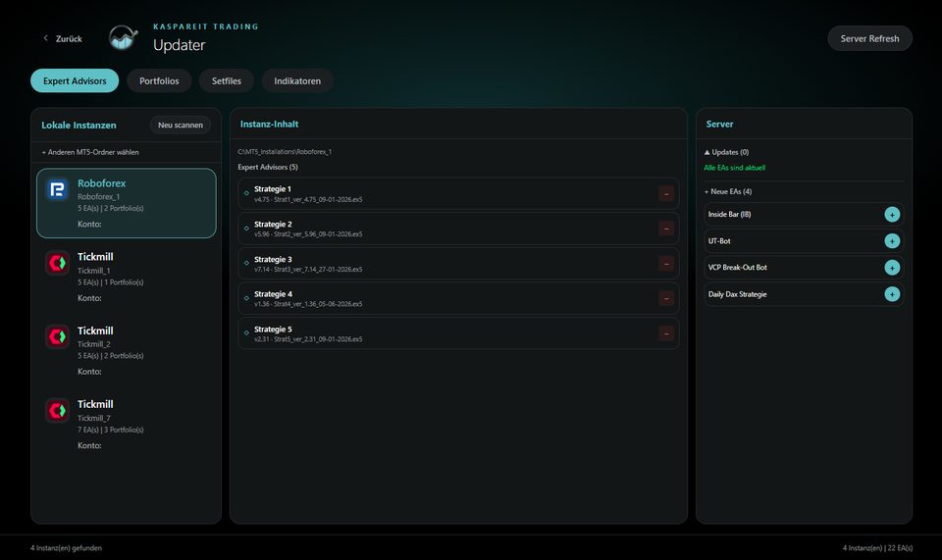Click status diamond icon of Strategie 4
The height and width of the screenshot is (560, 942).
point(246,298)
